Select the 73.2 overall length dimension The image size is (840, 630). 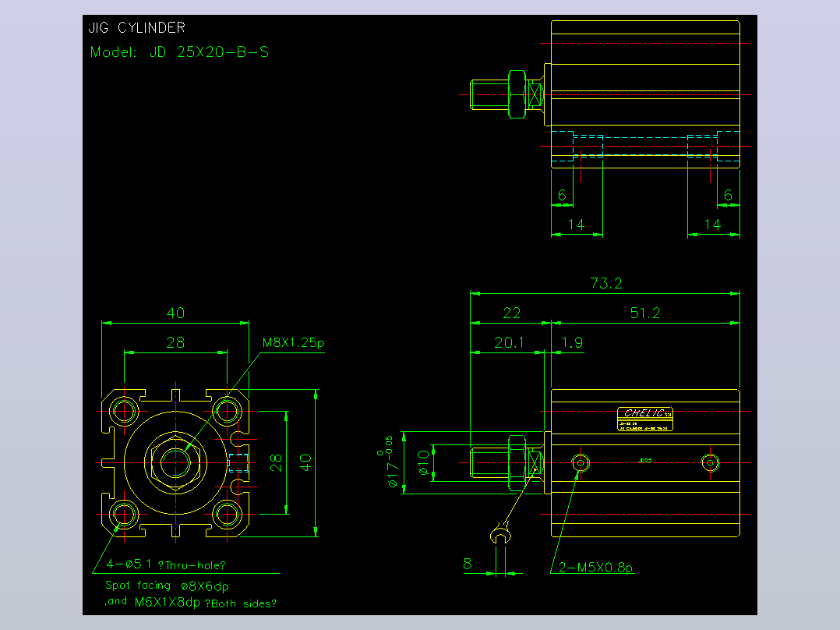[x=606, y=283]
